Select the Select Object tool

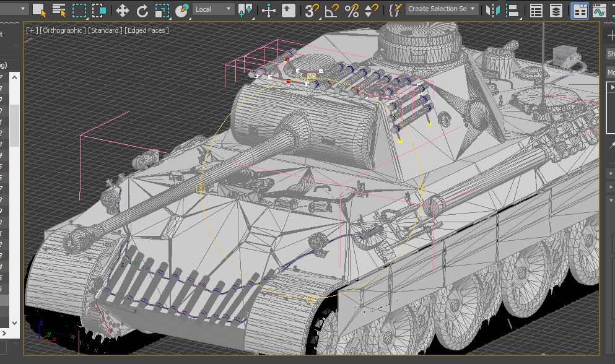click(x=39, y=10)
